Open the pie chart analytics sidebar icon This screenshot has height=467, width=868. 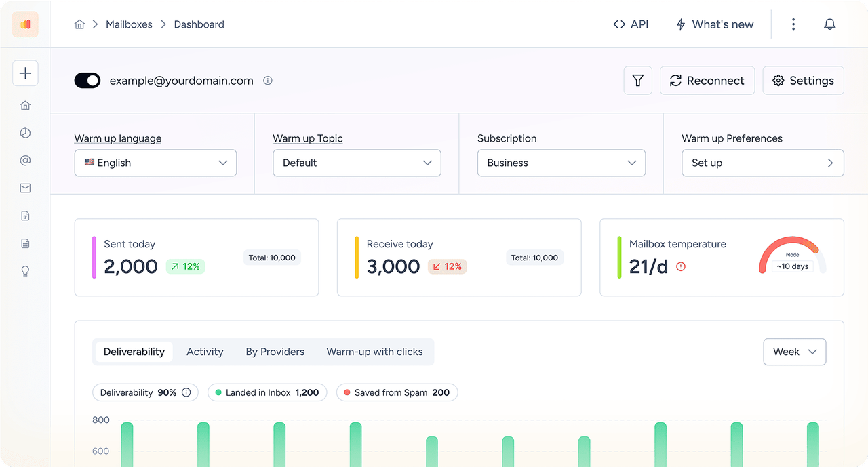click(x=25, y=133)
